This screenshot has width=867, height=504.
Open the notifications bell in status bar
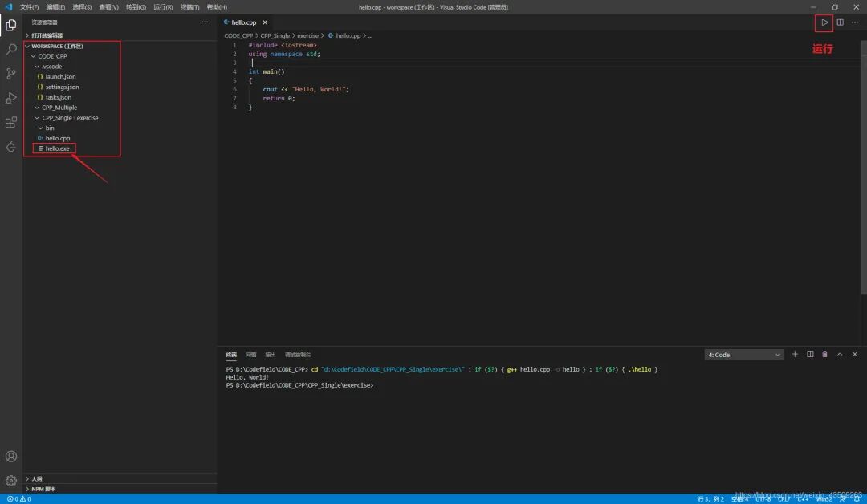pyautogui.click(x=856, y=499)
